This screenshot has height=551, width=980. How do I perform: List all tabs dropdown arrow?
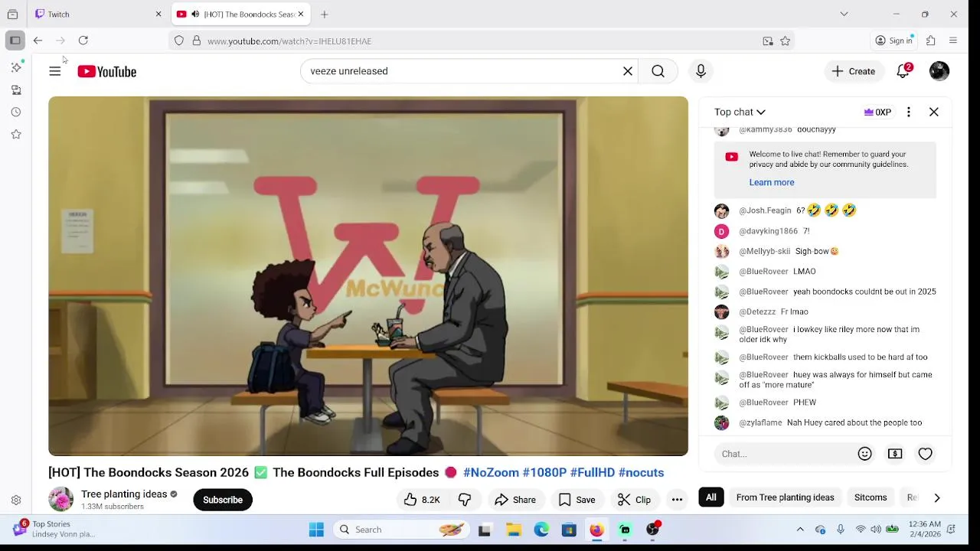[844, 14]
